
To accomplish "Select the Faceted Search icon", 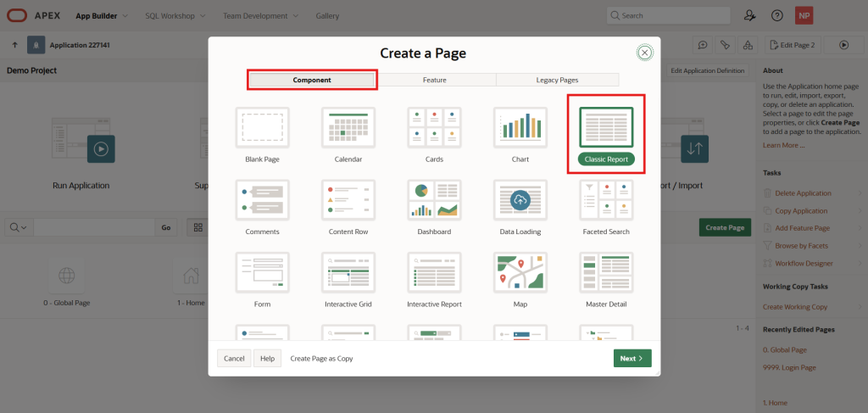I will click(606, 200).
